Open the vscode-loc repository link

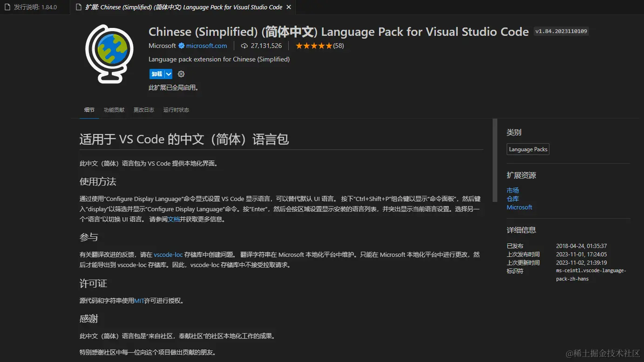point(168,255)
